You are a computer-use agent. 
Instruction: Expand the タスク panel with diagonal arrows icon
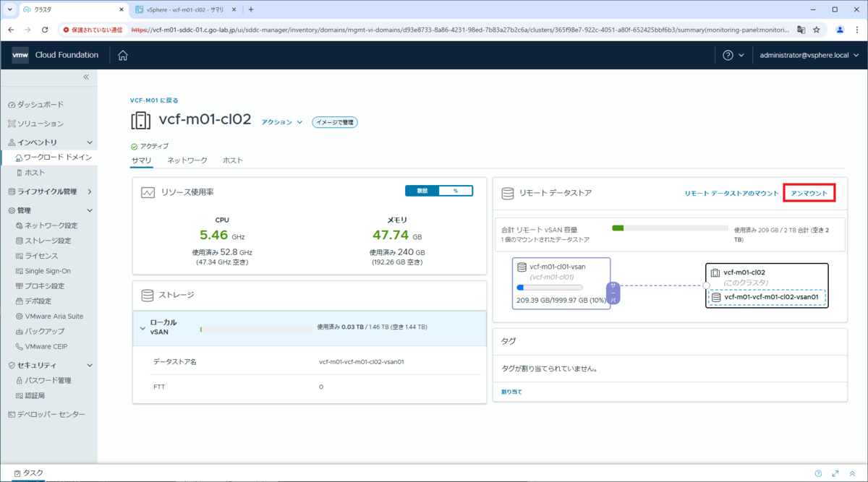coord(835,473)
